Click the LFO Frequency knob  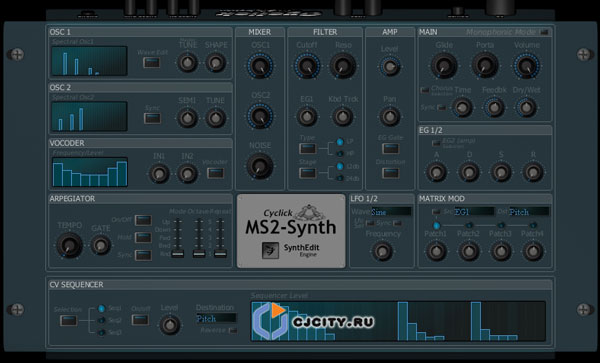tap(382, 251)
